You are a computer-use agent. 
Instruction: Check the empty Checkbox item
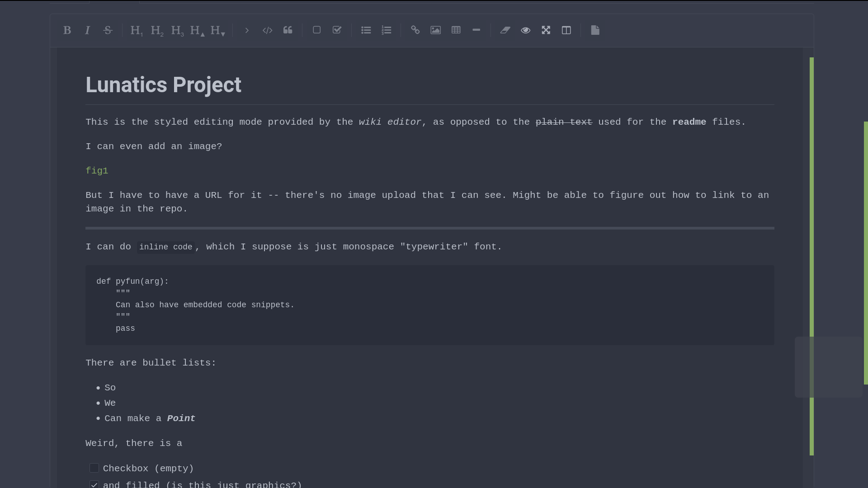94,468
